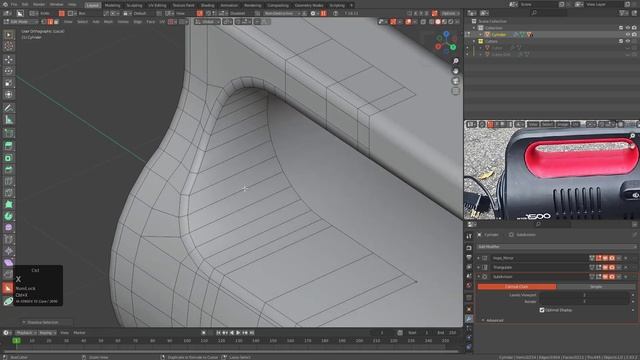640x360 pixels.
Task: Select the Edge Slide tool
Action: [x=9, y=240]
